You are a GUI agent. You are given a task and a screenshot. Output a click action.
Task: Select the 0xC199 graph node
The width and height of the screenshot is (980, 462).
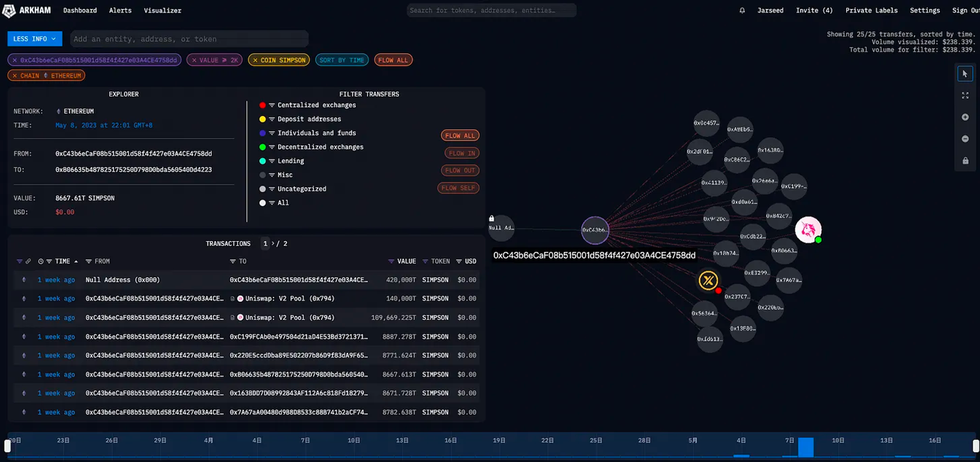pos(794,186)
